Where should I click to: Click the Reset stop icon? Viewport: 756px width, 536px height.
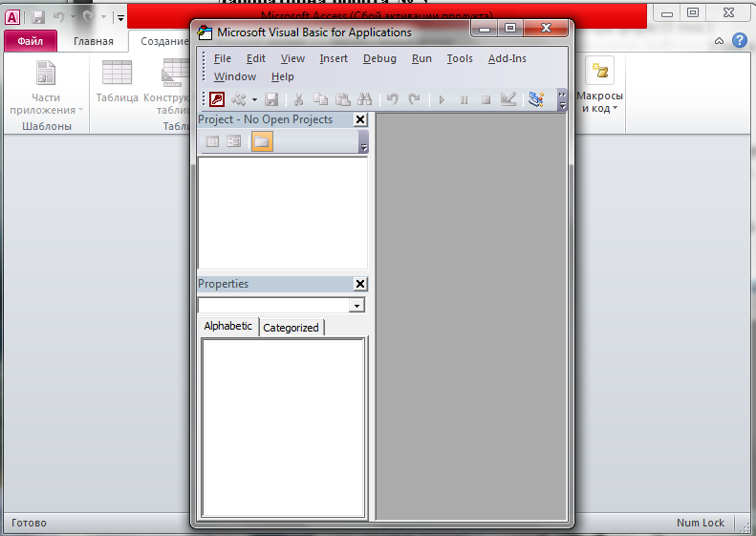coord(486,99)
